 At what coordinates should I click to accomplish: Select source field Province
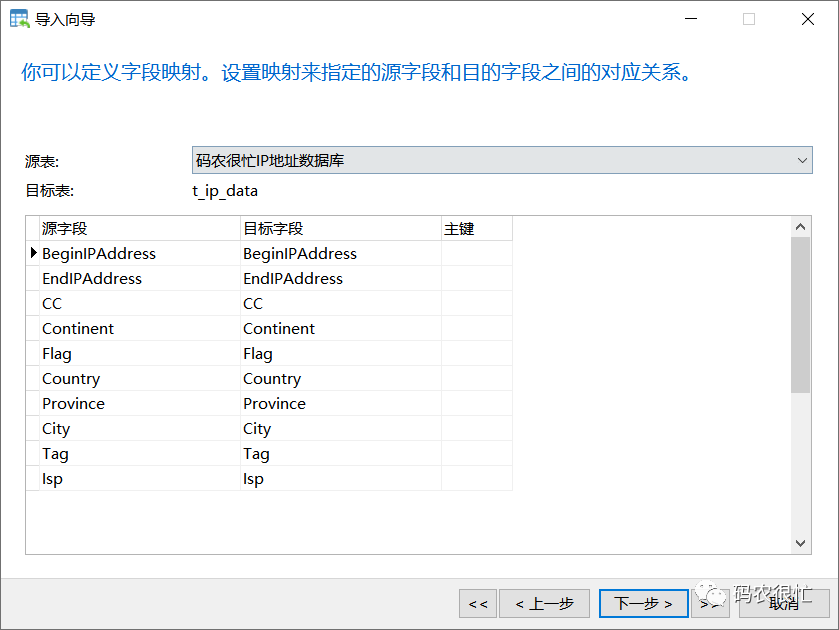(140, 404)
